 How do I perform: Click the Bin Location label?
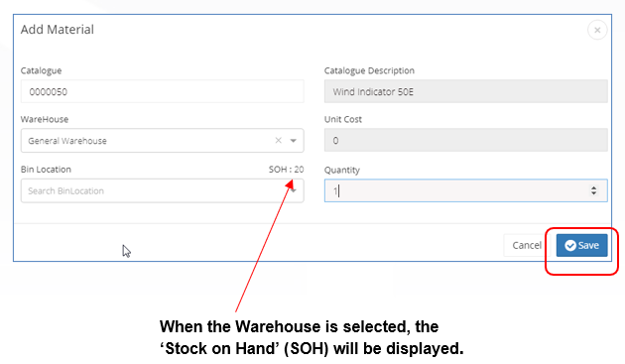pyautogui.click(x=46, y=170)
